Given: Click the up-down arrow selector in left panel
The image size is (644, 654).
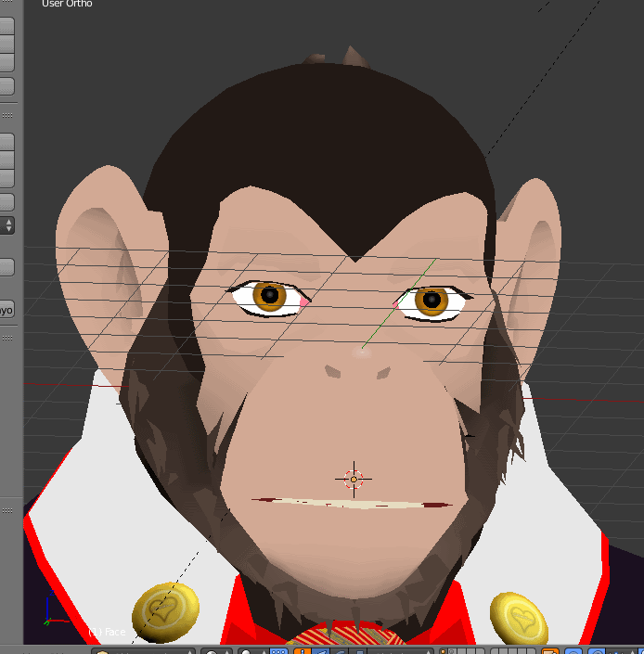Looking at the screenshot, I should [x=8, y=224].
